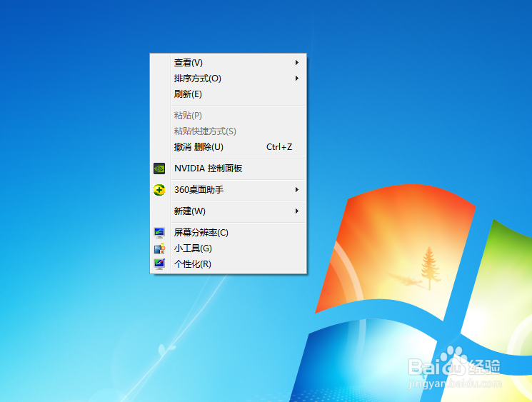
Task: Choose 刷新(E) to refresh desktop
Action: tap(229, 94)
